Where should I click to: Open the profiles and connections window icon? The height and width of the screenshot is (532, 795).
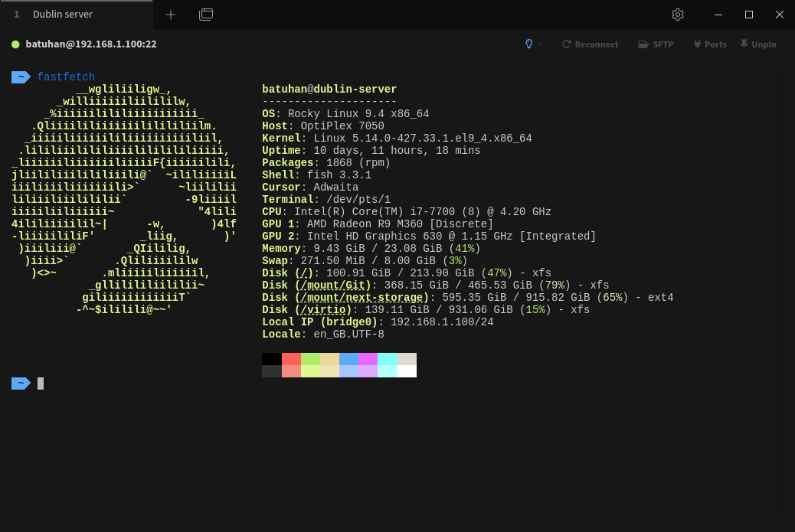click(x=206, y=15)
